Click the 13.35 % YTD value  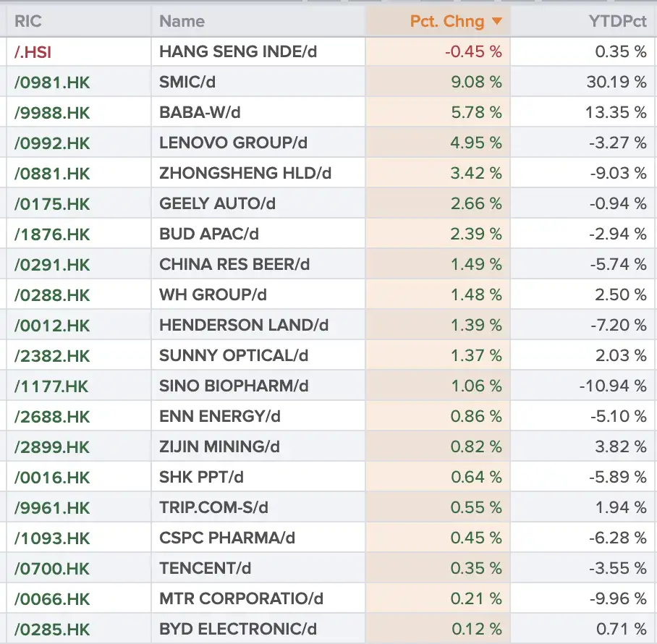pos(616,112)
